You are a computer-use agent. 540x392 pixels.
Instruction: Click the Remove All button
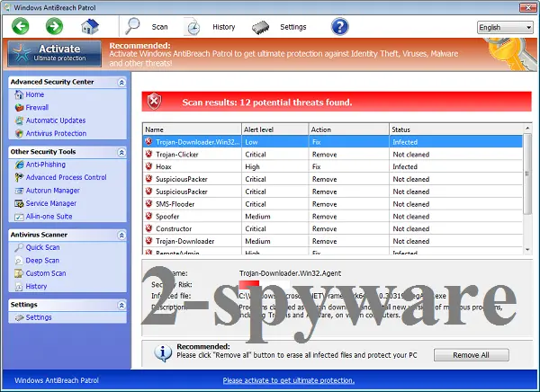471,355
